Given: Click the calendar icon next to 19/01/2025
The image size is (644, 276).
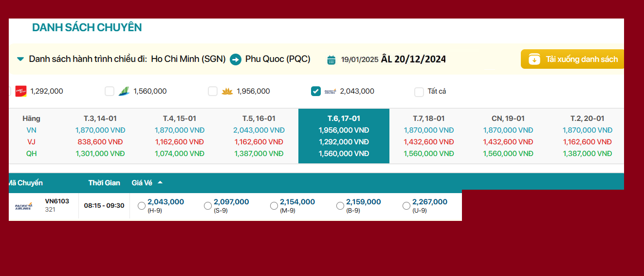Looking at the screenshot, I should point(331,59).
